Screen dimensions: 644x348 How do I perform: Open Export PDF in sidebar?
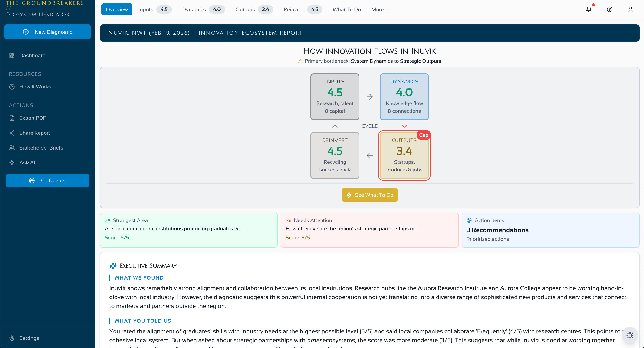coord(33,118)
